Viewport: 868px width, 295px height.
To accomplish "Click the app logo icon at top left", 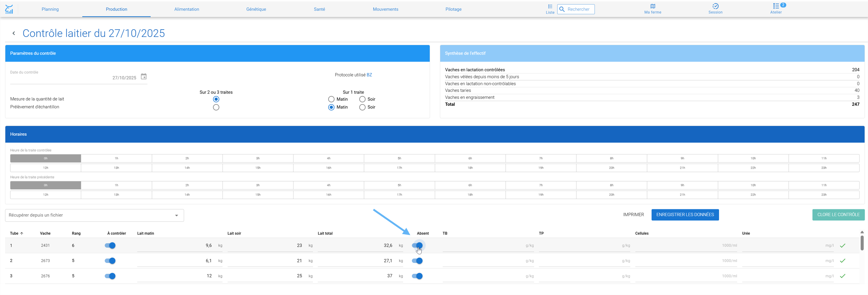I will click(x=9, y=9).
